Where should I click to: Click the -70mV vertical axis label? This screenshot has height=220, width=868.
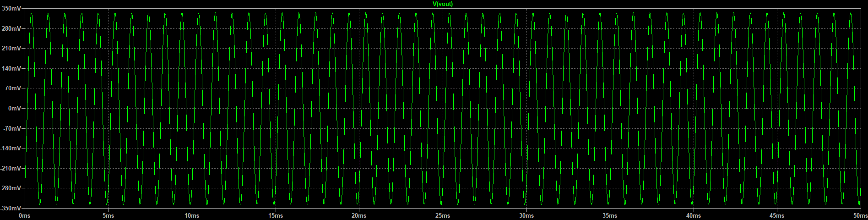(x=12, y=128)
